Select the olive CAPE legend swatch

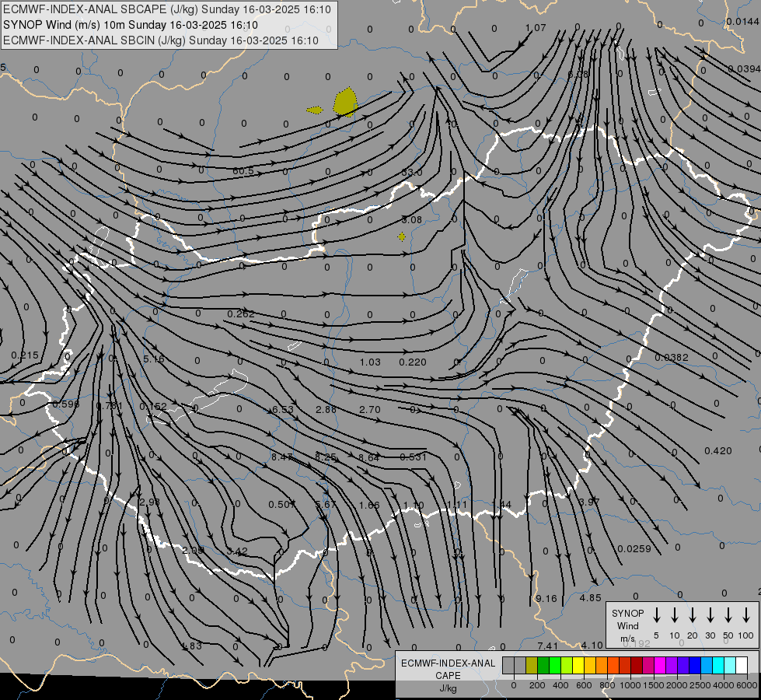[532, 666]
